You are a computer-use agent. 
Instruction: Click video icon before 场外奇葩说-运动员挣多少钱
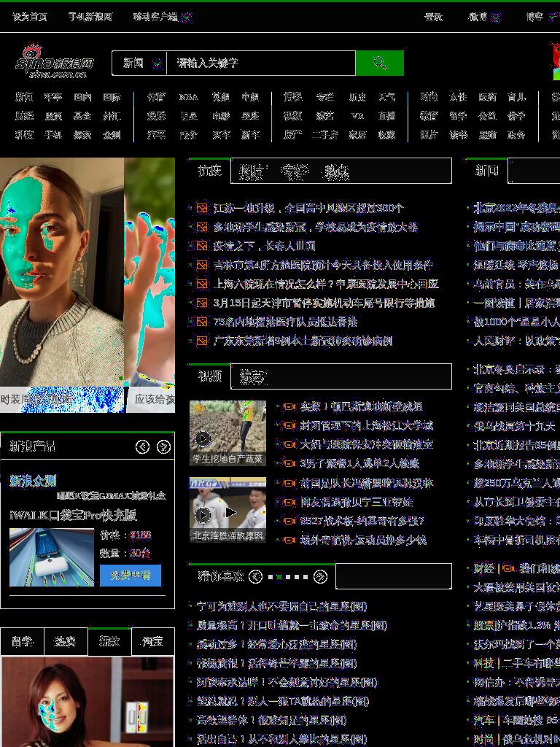tap(289, 540)
